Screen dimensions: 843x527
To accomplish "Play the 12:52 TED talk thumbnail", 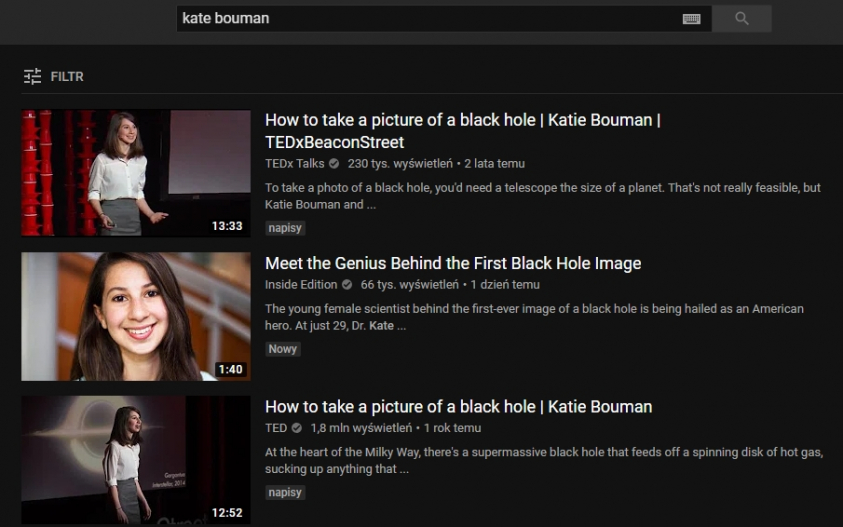I will 136,459.
